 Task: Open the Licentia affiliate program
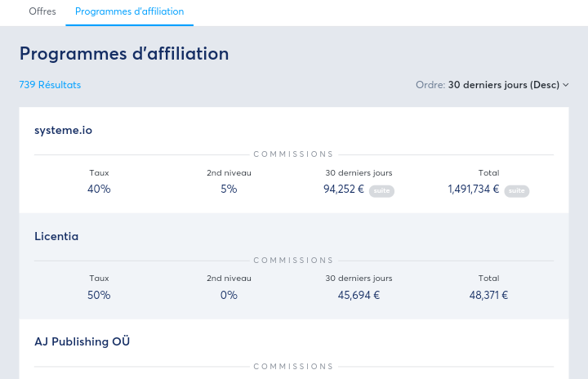[x=56, y=236]
